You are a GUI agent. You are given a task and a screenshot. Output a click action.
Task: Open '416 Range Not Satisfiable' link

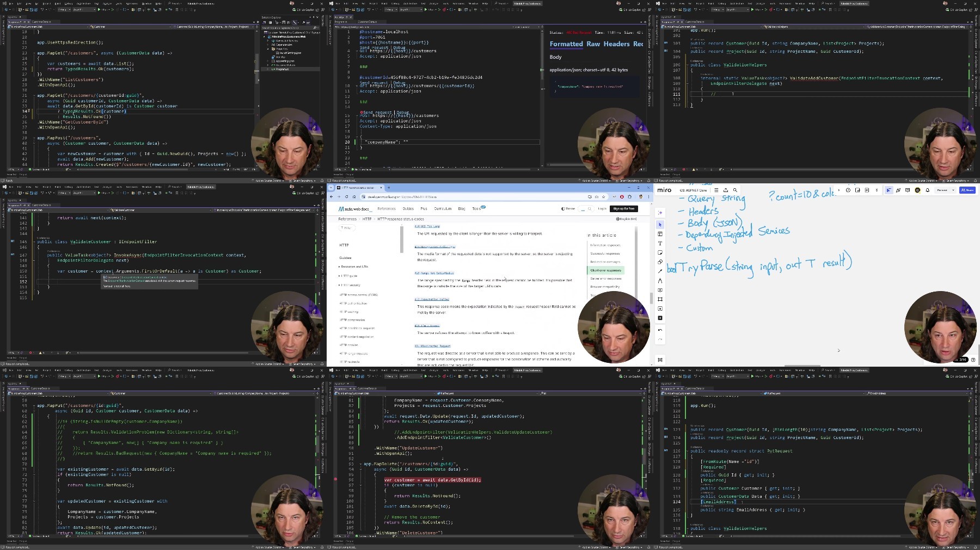pos(434,273)
